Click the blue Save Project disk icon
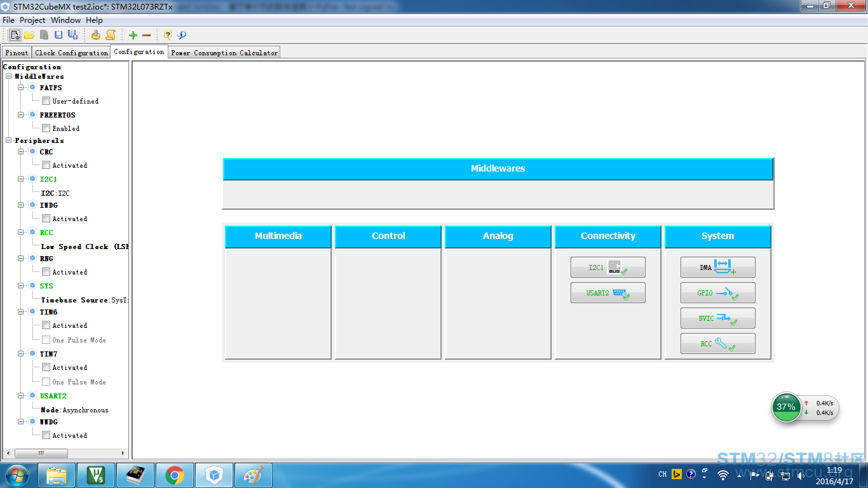868x488 pixels. [x=58, y=35]
